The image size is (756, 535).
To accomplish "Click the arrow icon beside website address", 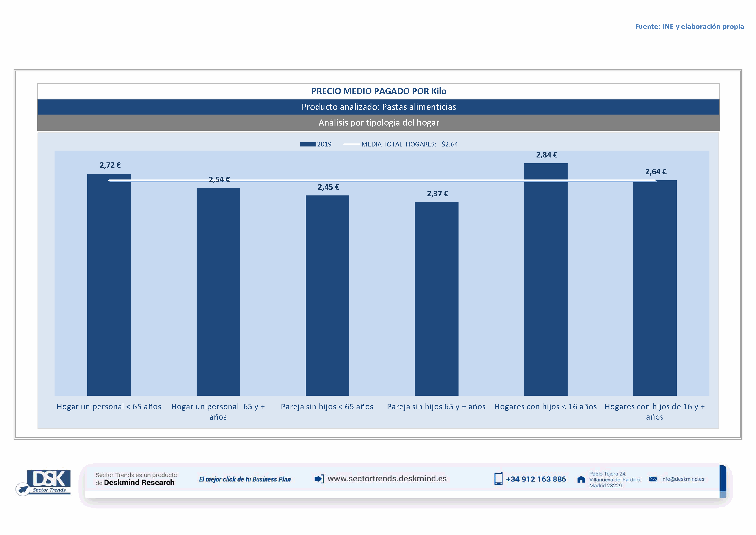I will (x=319, y=479).
